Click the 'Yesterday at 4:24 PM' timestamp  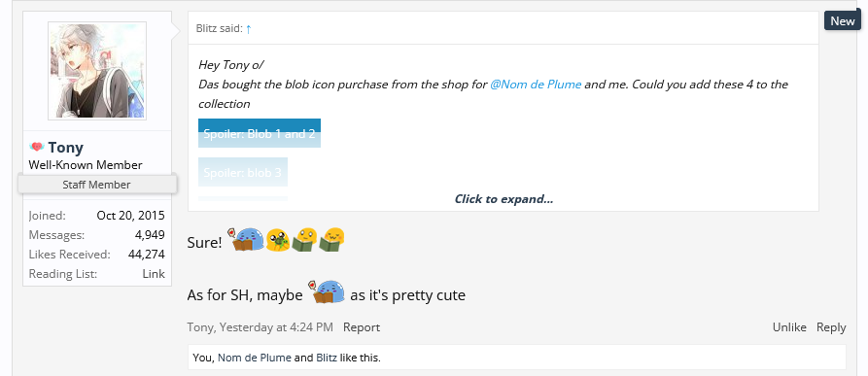(276, 327)
